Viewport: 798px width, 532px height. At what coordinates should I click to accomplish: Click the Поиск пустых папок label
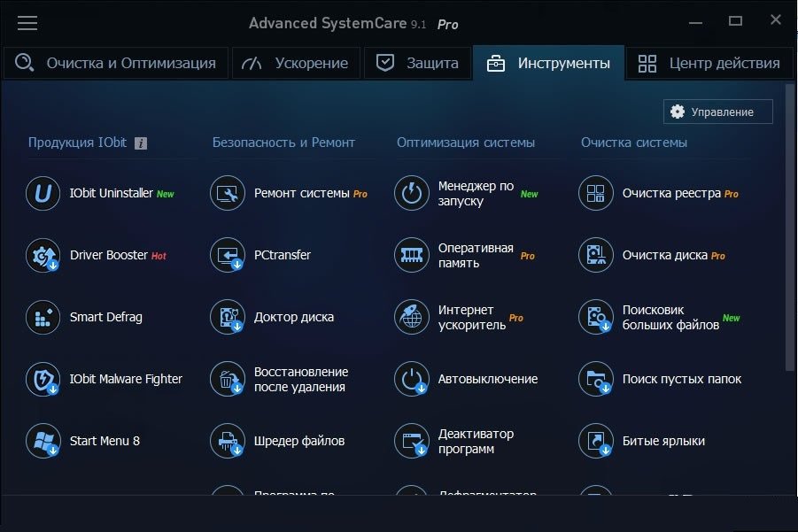click(682, 379)
